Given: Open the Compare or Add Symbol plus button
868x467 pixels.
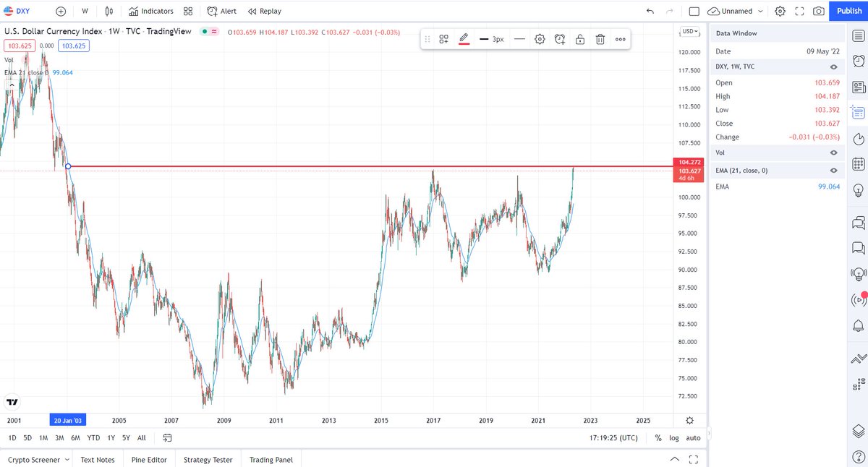Looking at the screenshot, I should coord(61,11).
